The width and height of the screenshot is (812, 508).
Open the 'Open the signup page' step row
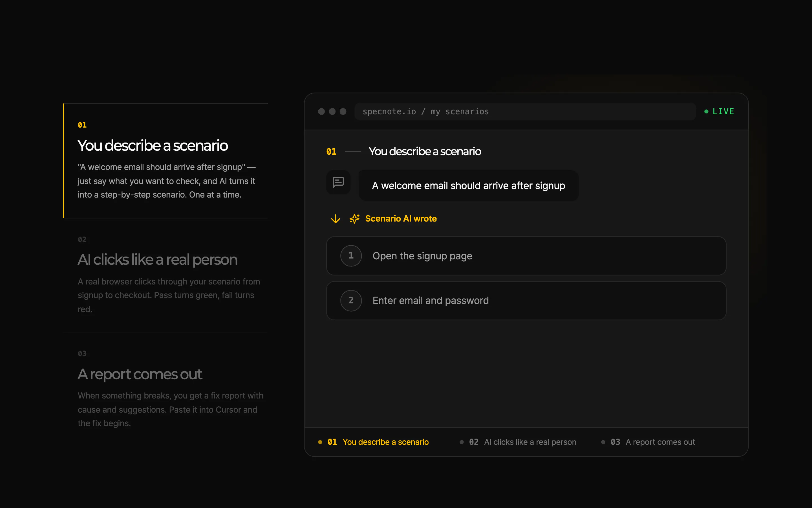[x=526, y=256]
